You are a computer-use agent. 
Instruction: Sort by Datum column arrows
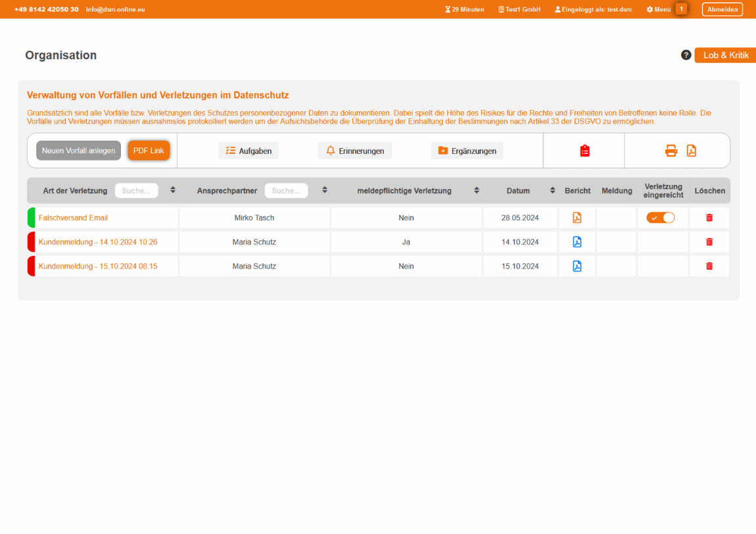(553, 190)
